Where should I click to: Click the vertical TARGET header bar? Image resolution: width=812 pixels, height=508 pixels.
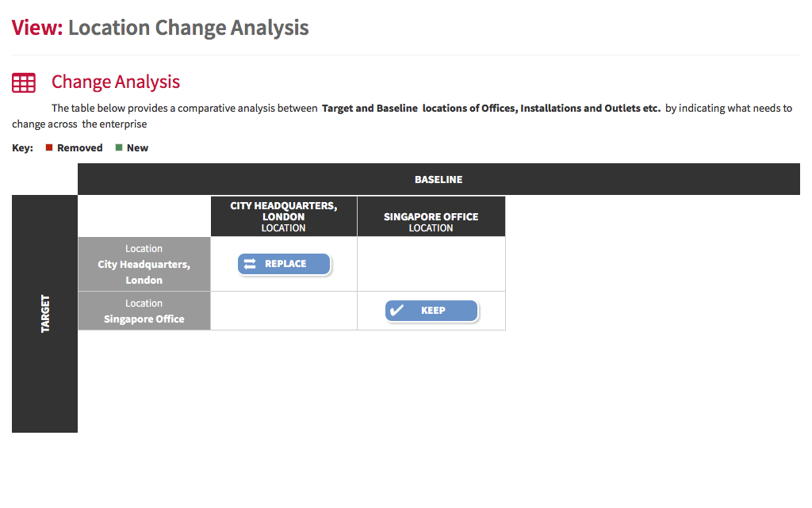pyautogui.click(x=44, y=314)
